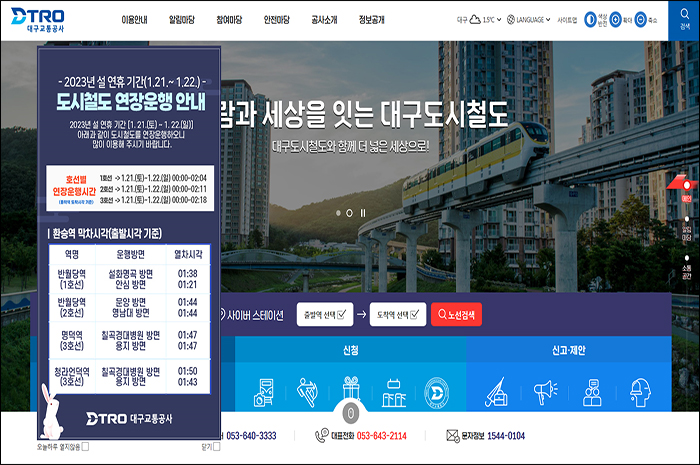
Task: Click the globe icon beside LANGUAGE
Action: 511,20
